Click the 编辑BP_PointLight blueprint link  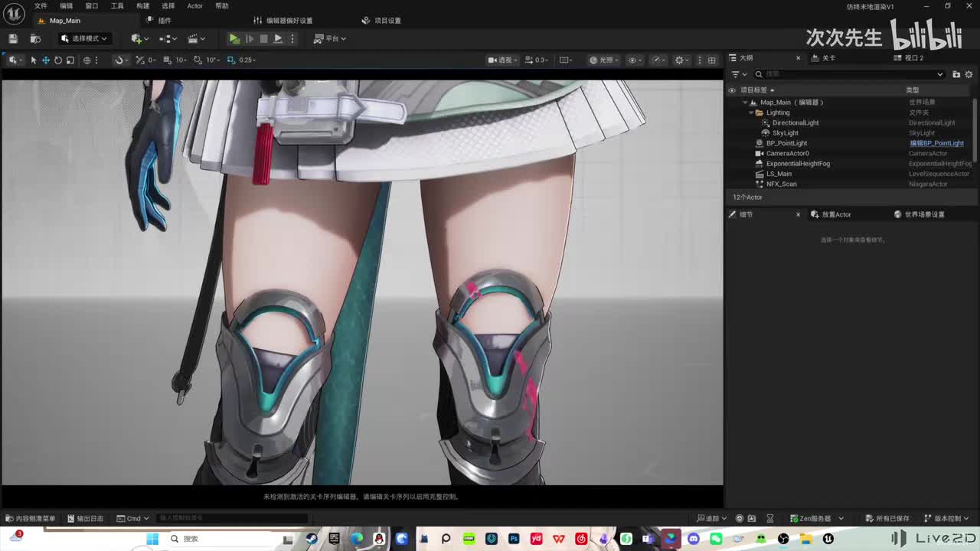click(x=936, y=143)
